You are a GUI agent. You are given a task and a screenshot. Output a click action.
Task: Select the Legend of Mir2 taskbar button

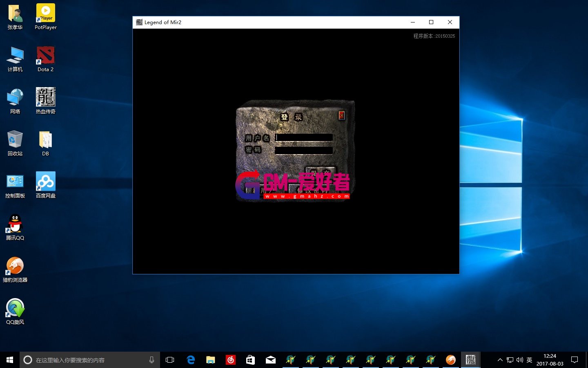470,360
